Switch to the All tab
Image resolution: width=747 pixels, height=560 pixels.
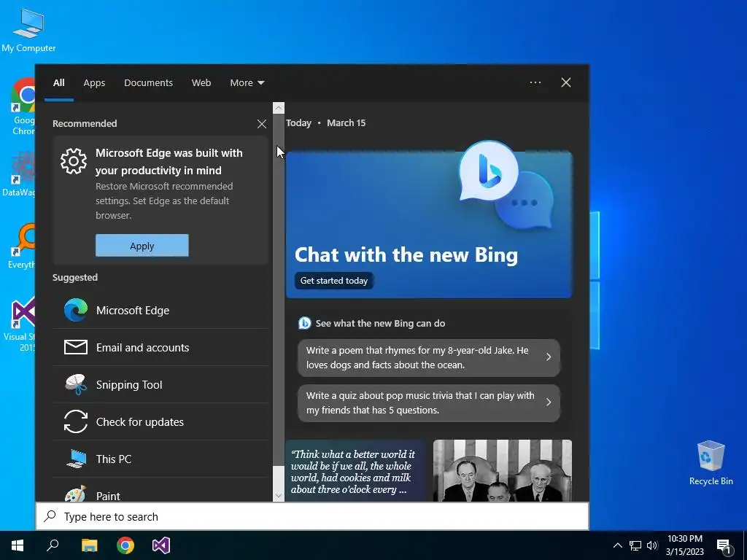tap(58, 83)
